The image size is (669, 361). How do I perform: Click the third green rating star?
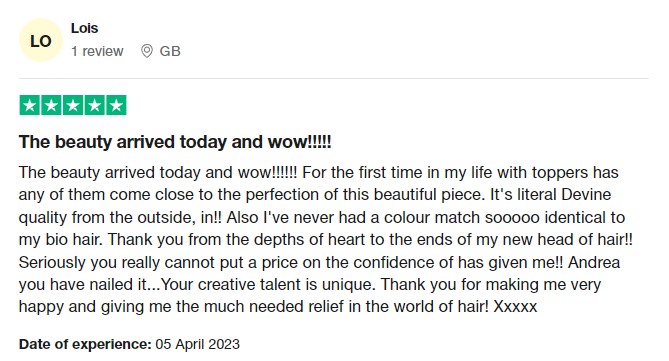[x=73, y=105]
